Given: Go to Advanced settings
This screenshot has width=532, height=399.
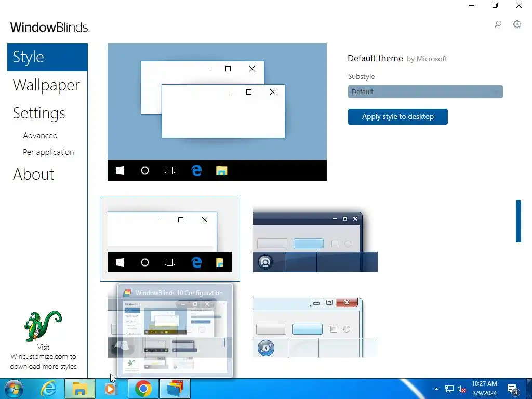Looking at the screenshot, I should point(41,136).
